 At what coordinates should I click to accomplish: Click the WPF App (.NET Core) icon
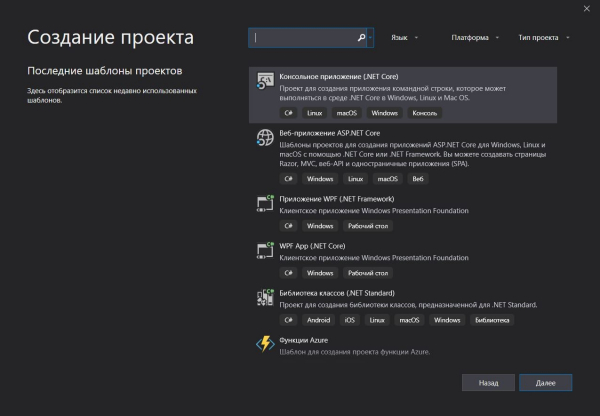[265, 250]
